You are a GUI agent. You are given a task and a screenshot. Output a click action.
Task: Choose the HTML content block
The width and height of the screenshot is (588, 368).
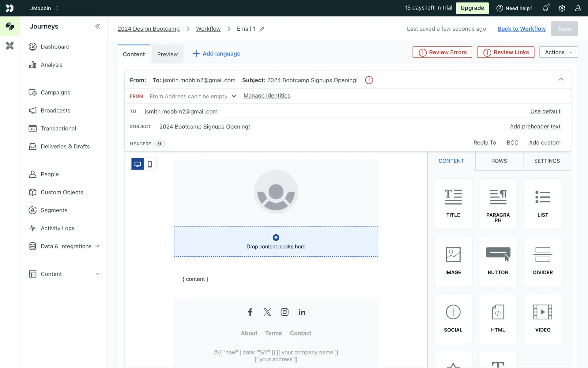tap(498, 319)
